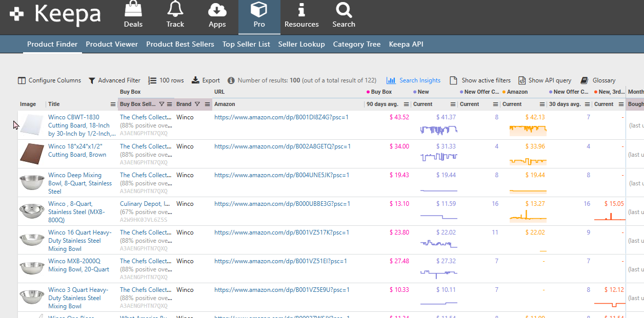Open Winco Deep Mixing Bowl 8-Quart link
This screenshot has height=318, width=644.
(x=80, y=183)
